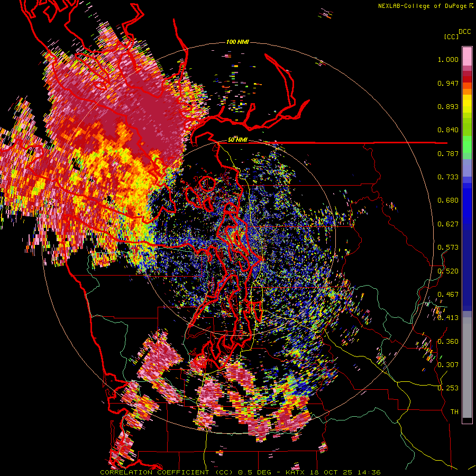Click the 0.733 color scale value
The height and width of the screenshot is (476, 476).
point(448,177)
